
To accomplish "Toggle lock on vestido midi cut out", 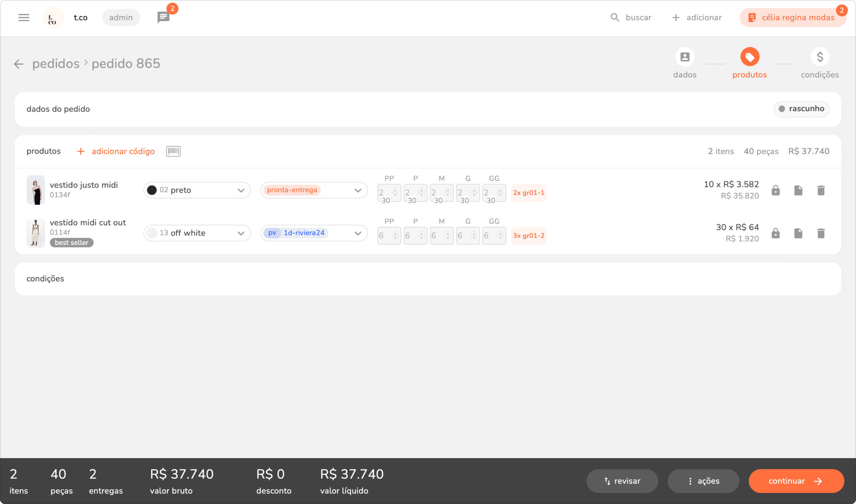I will point(775,233).
